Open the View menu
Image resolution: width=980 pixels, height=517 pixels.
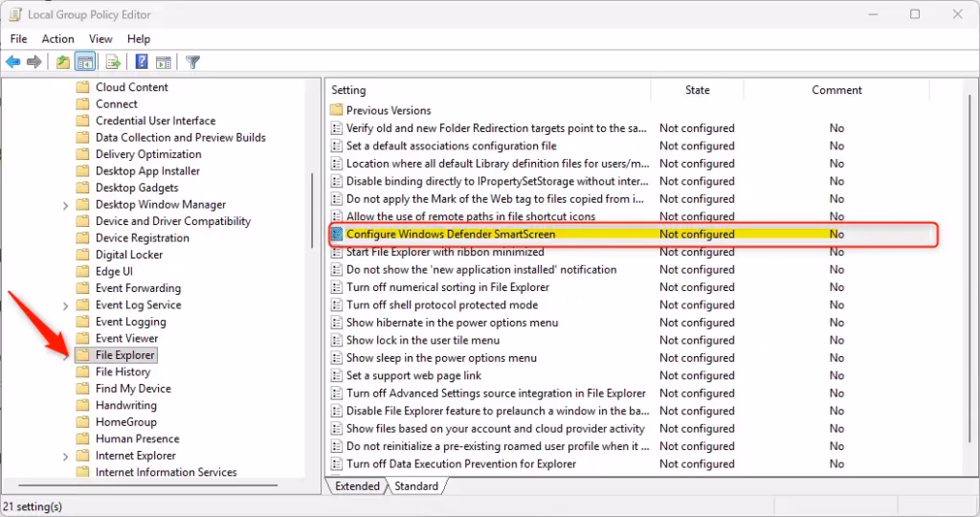click(x=100, y=38)
